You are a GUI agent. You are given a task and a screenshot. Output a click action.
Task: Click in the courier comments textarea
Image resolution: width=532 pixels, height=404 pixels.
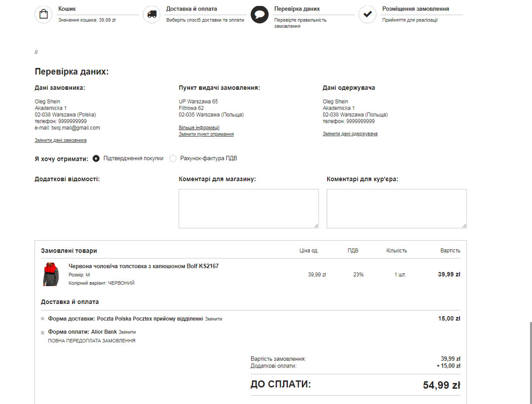coord(396,208)
